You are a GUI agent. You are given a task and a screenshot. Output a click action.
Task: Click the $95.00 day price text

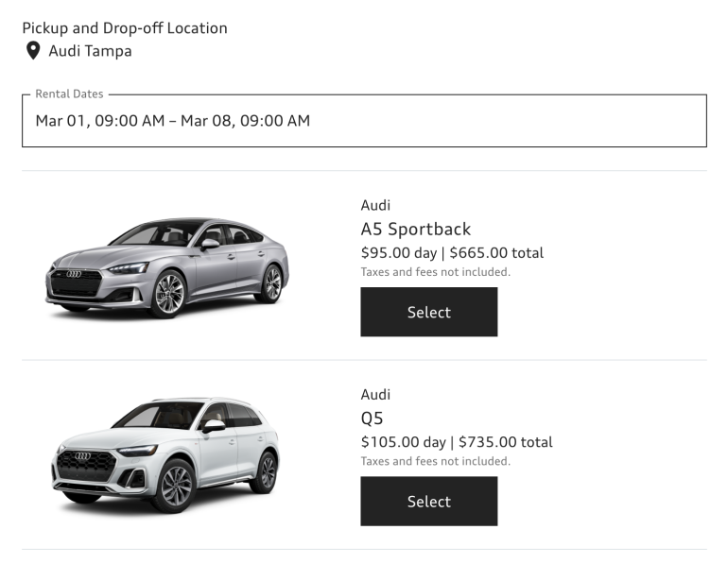398,253
